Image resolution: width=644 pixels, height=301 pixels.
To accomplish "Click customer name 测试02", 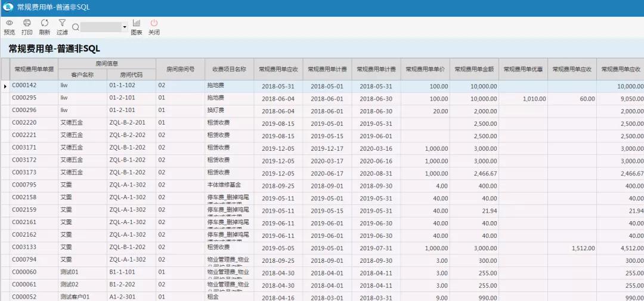I will click(x=69, y=284).
